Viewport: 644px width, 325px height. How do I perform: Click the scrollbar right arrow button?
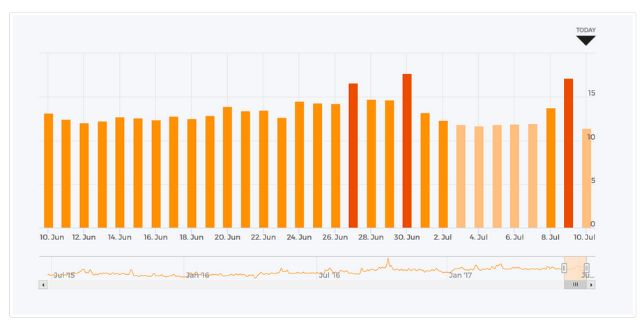click(x=591, y=285)
